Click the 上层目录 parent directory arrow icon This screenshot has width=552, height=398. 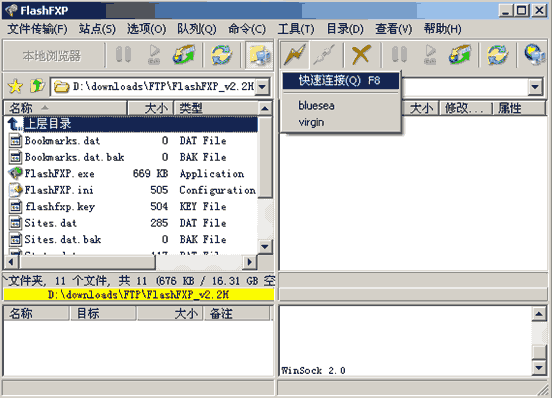tap(15, 124)
